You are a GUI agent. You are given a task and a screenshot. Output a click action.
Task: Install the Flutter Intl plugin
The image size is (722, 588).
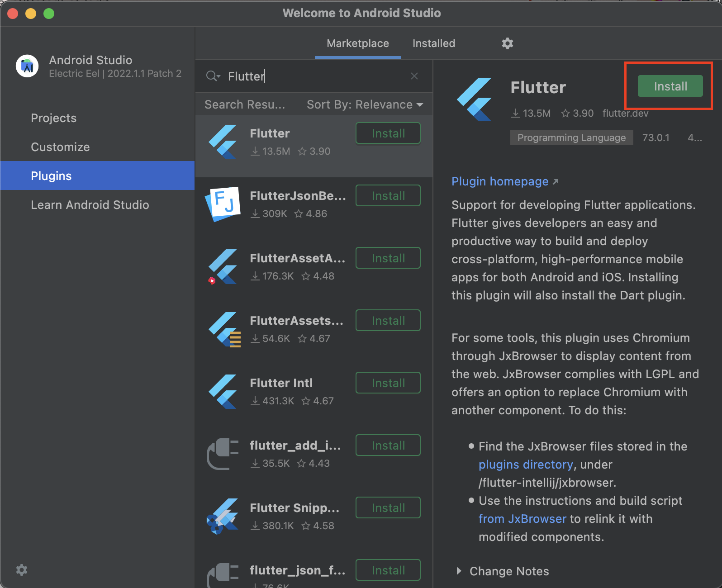click(x=388, y=383)
